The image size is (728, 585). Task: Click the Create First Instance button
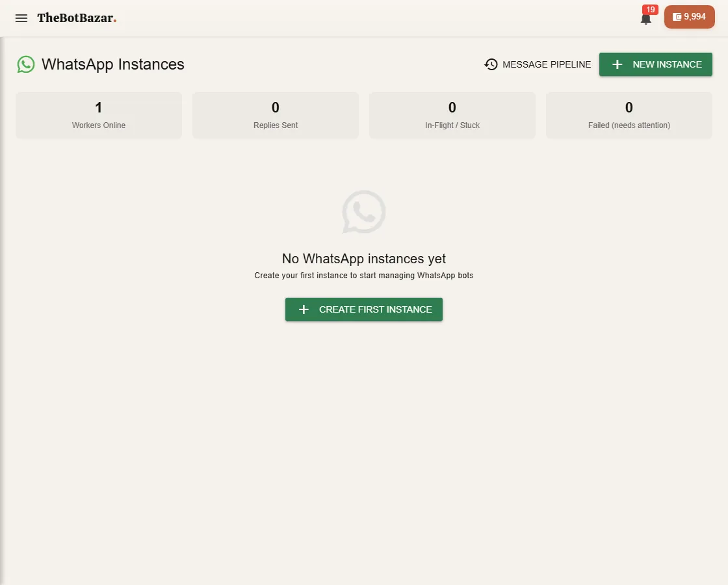[364, 309]
